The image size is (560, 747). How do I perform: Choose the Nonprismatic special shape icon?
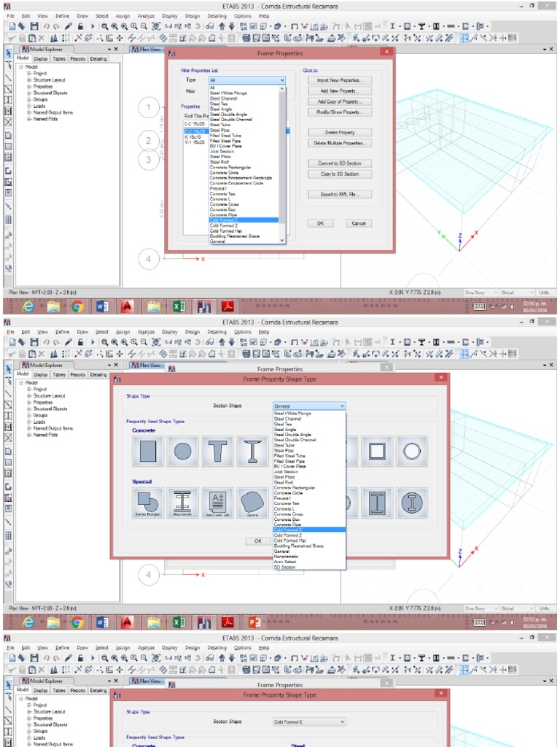click(182, 503)
